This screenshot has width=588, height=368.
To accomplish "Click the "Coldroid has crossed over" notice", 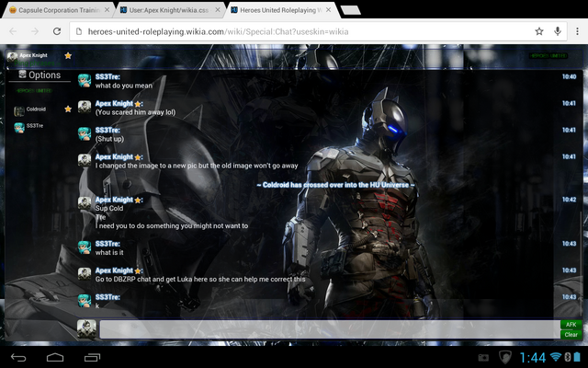I will click(x=335, y=185).
